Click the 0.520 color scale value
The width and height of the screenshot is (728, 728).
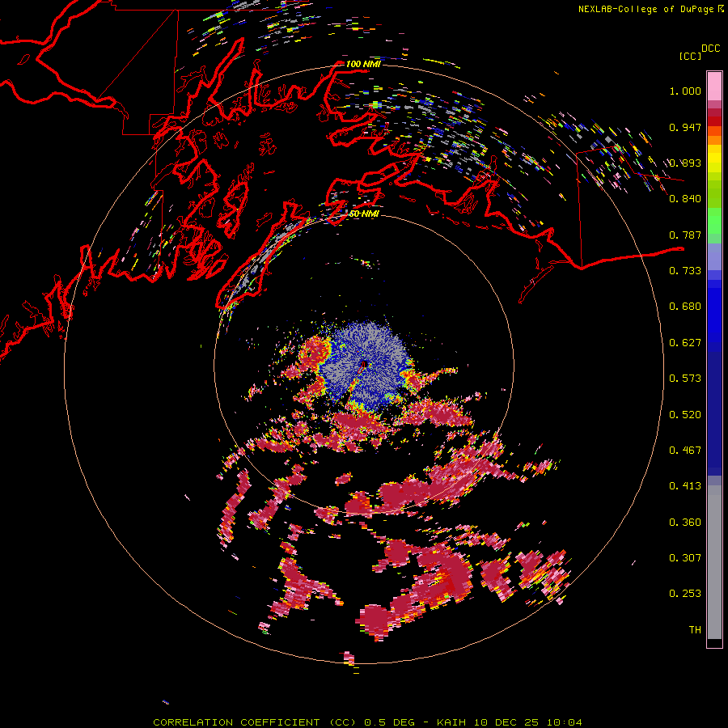click(x=685, y=415)
